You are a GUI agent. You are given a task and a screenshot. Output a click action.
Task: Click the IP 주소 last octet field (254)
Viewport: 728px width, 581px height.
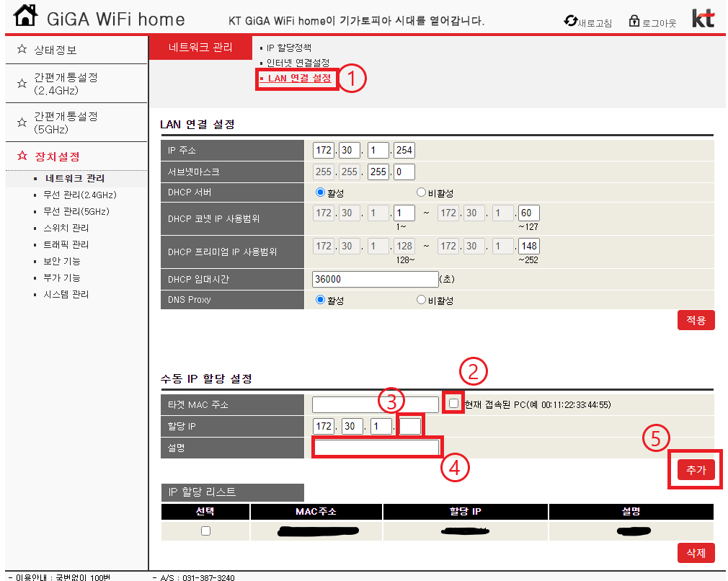tap(404, 151)
